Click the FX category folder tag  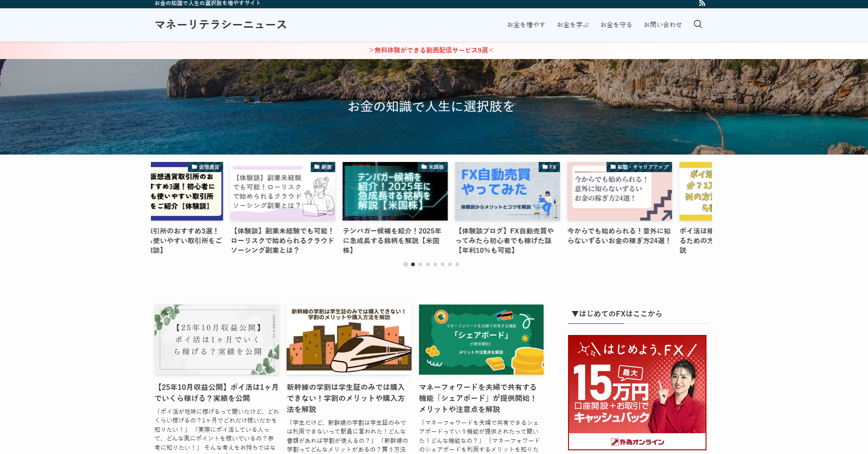tap(549, 167)
